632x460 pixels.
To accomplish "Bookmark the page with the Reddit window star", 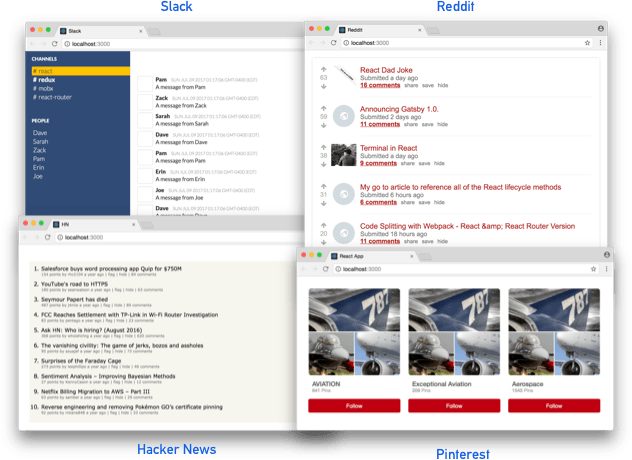I will [x=587, y=43].
